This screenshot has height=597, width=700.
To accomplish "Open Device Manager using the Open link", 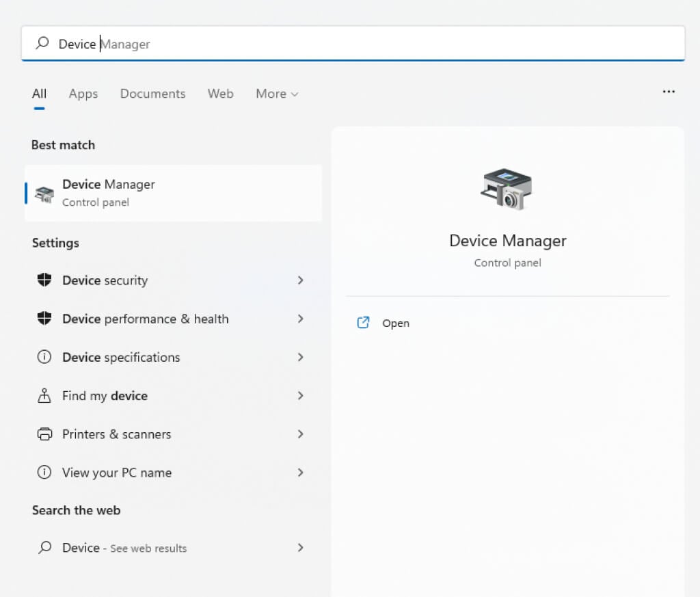I will (x=396, y=323).
